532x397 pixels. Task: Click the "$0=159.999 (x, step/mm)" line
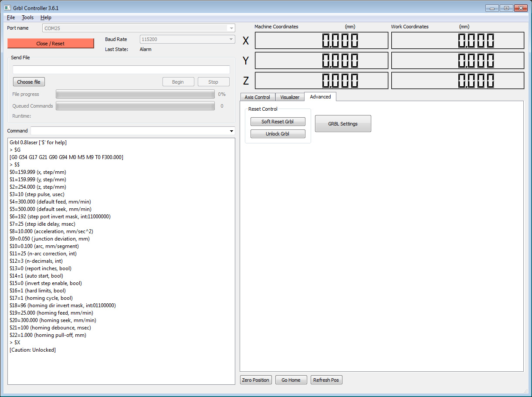click(37, 172)
